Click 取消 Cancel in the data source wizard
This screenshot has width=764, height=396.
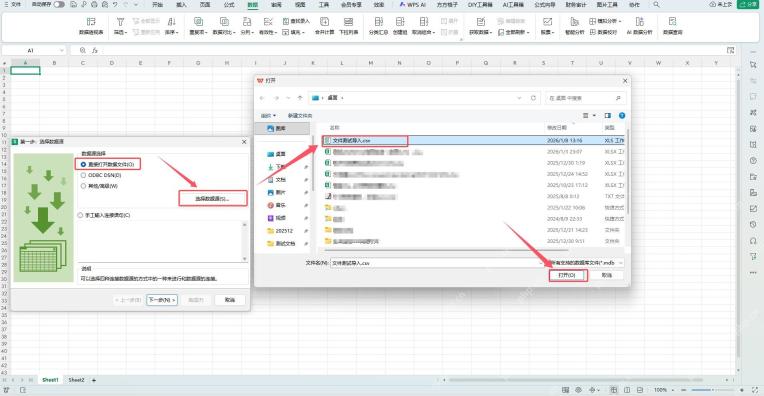pyautogui.click(x=230, y=300)
